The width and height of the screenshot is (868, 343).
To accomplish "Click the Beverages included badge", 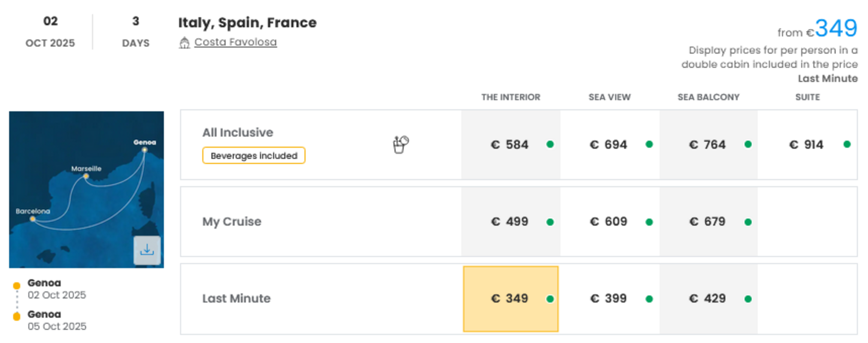I will 254,156.
